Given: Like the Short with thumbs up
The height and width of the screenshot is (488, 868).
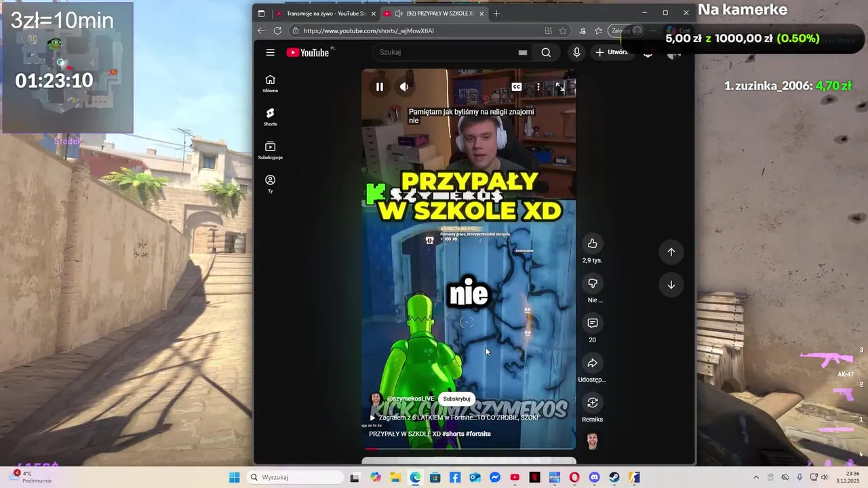Looking at the screenshot, I should (x=592, y=244).
